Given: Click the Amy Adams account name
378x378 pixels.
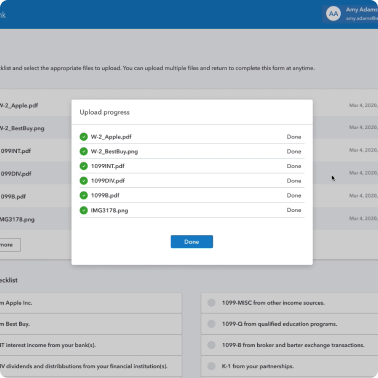Looking at the screenshot, I should (x=362, y=10).
